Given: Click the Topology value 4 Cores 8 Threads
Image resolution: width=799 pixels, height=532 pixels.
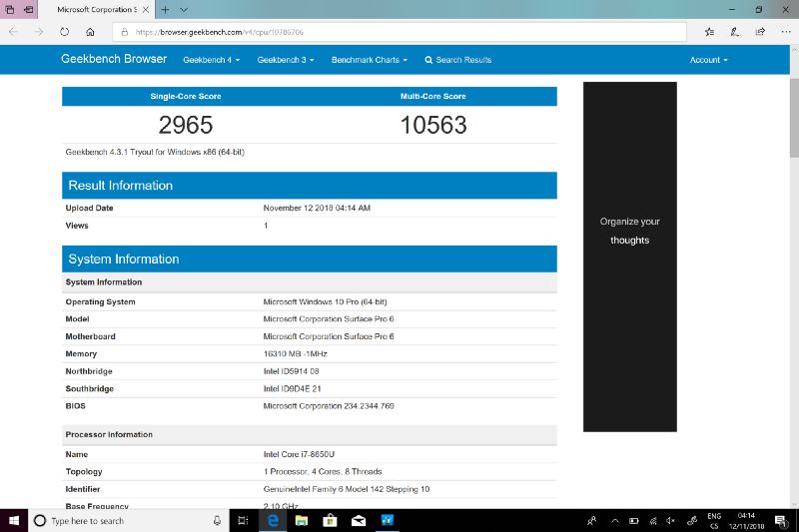Looking at the screenshot, I should pos(323,471).
